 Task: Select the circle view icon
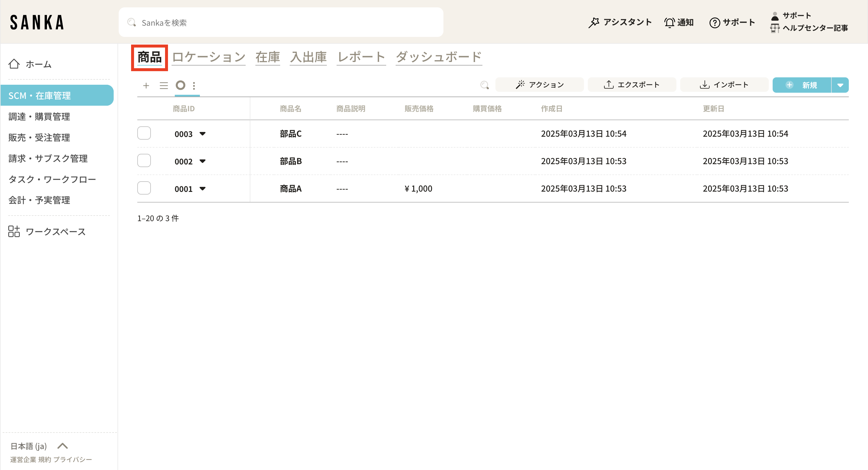pos(181,85)
